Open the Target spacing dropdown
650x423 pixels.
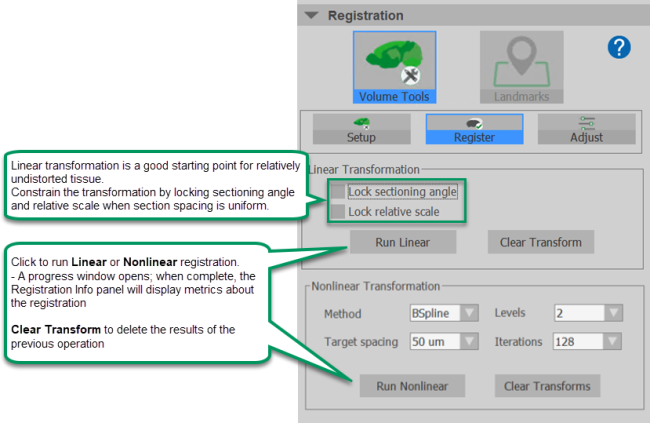[x=442, y=341]
